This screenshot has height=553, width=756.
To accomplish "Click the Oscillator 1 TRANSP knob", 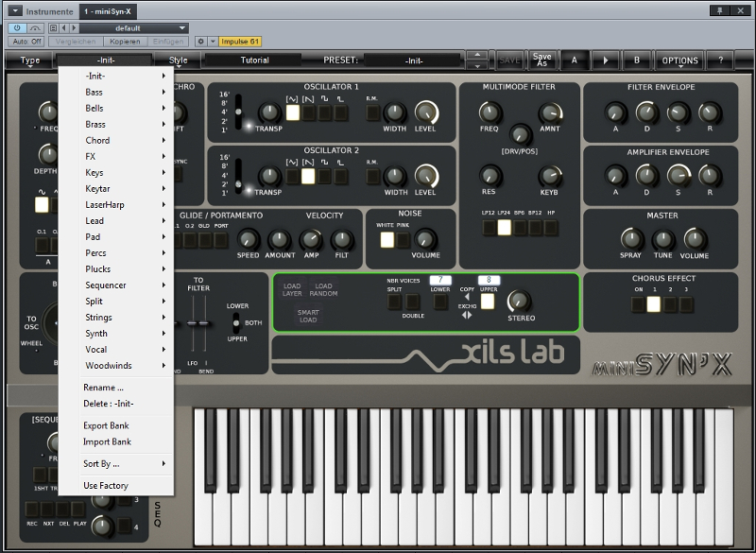I will (x=269, y=112).
